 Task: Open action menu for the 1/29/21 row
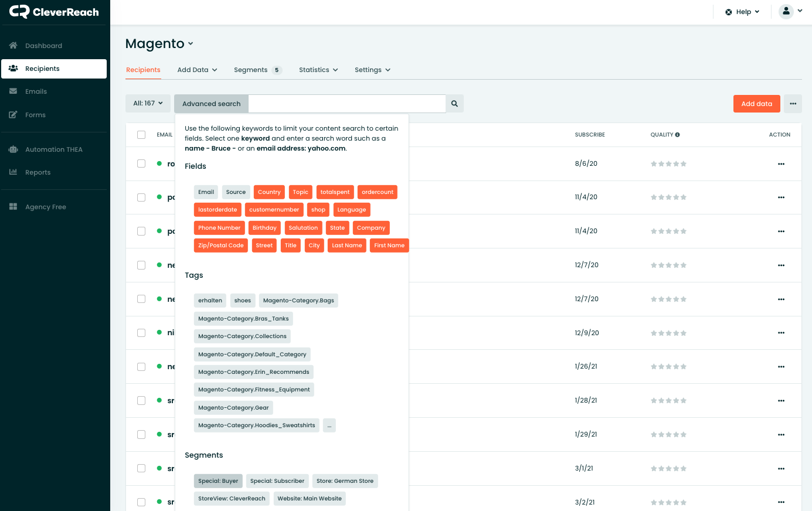[781, 435]
